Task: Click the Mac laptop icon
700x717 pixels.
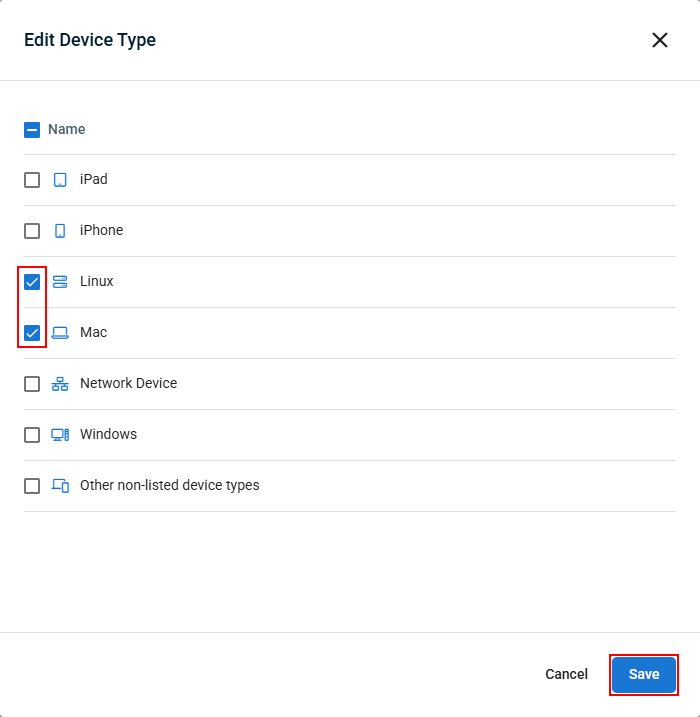Action: pos(60,333)
